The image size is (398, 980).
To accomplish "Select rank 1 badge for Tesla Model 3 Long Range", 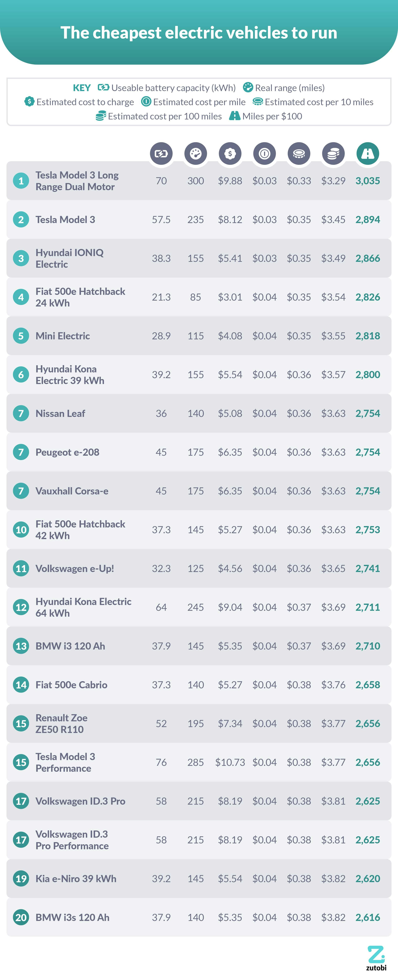I will pos(21,181).
